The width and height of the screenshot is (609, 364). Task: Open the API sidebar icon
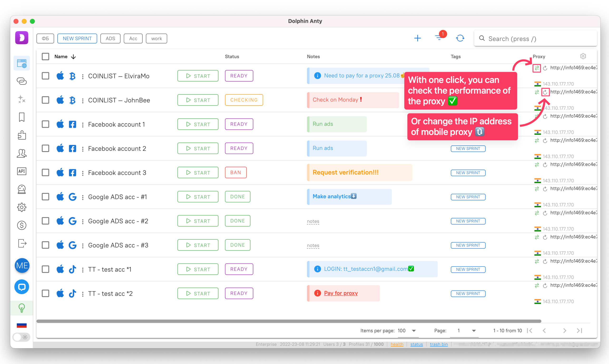[x=22, y=171]
